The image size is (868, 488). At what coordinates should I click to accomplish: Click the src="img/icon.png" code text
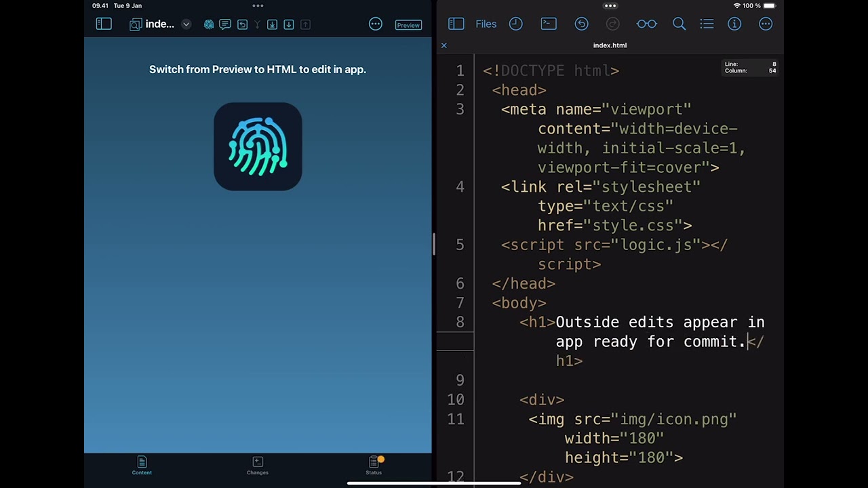coord(655,420)
